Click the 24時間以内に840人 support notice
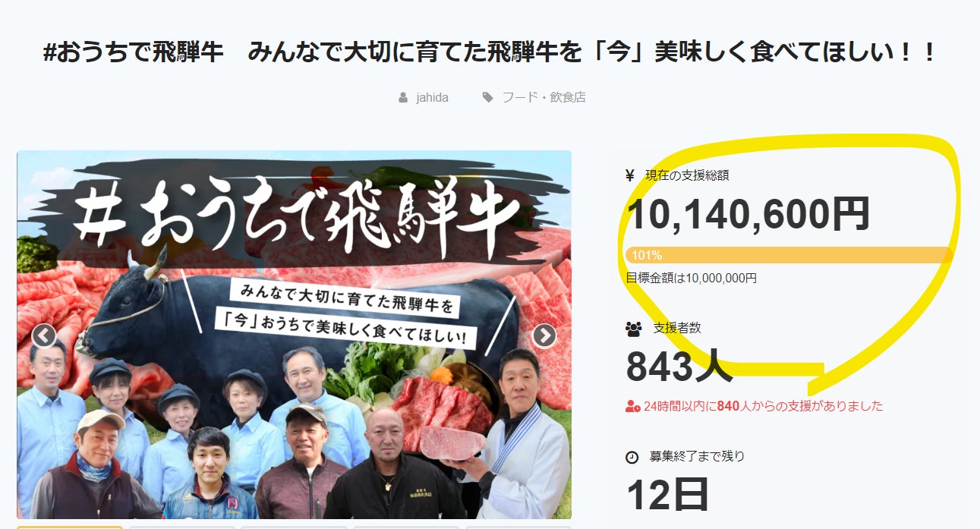 pyautogui.click(x=762, y=406)
